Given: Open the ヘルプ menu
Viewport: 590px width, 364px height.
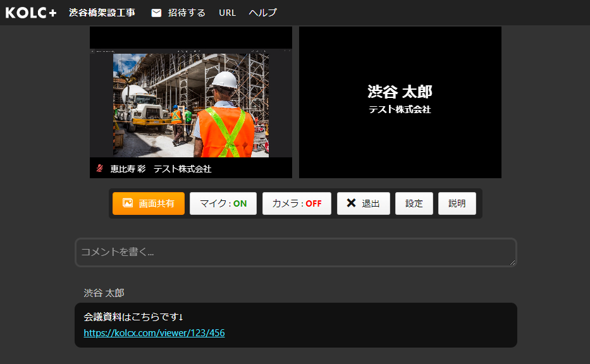Looking at the screenshot, I should pyautogui.click(x=262, y=13).
